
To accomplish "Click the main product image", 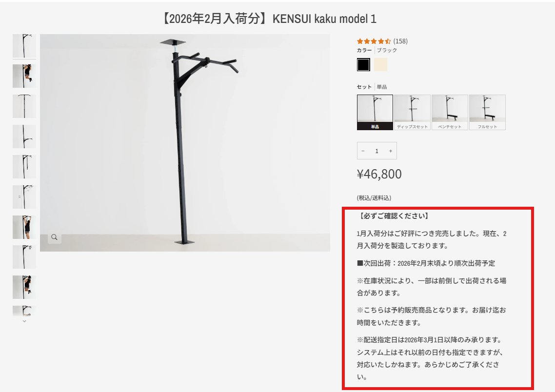I will pos(185,142).
